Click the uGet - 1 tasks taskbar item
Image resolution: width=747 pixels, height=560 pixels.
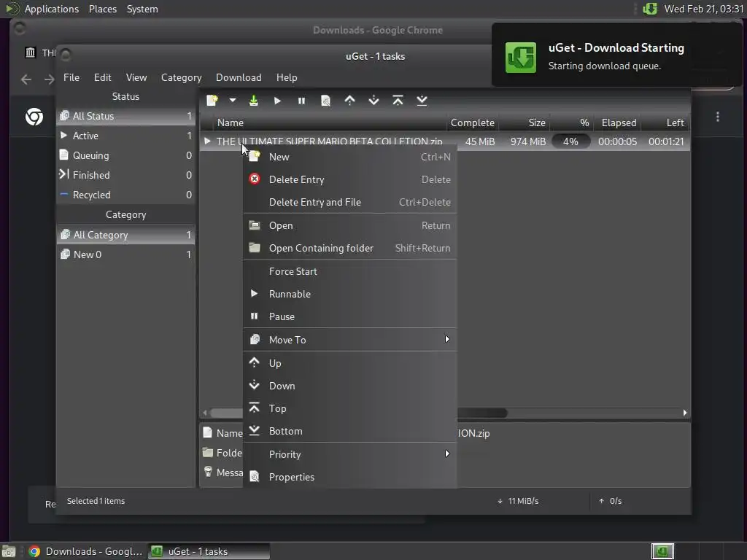(209, 551)
